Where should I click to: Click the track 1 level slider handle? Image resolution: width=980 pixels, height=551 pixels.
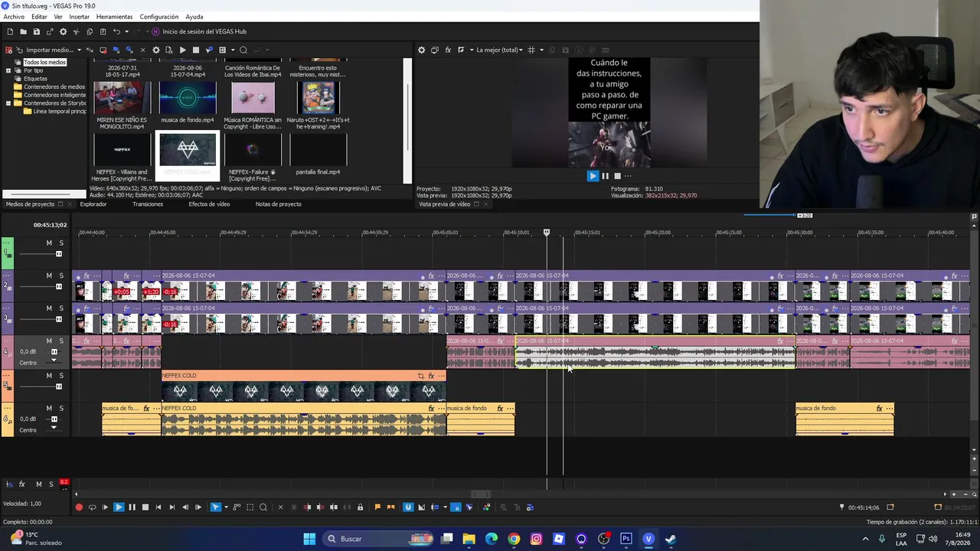pos(58,254)
